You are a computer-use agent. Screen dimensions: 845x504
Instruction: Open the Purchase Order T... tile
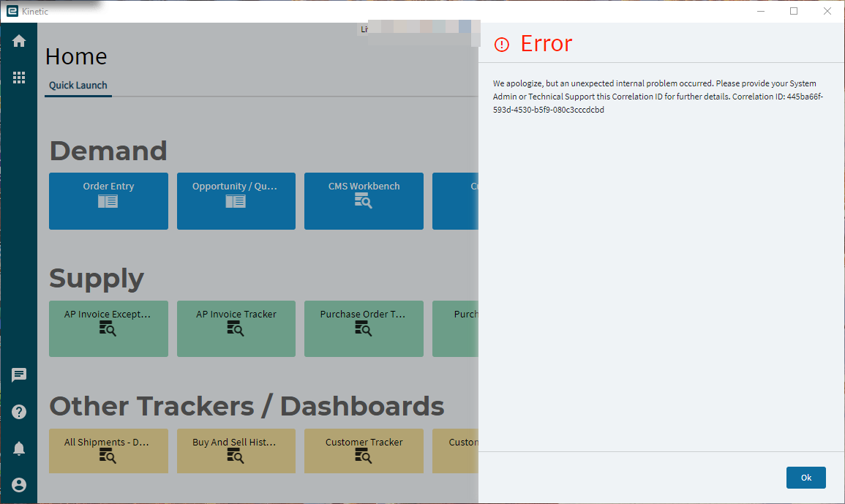[x=364, y=329]
